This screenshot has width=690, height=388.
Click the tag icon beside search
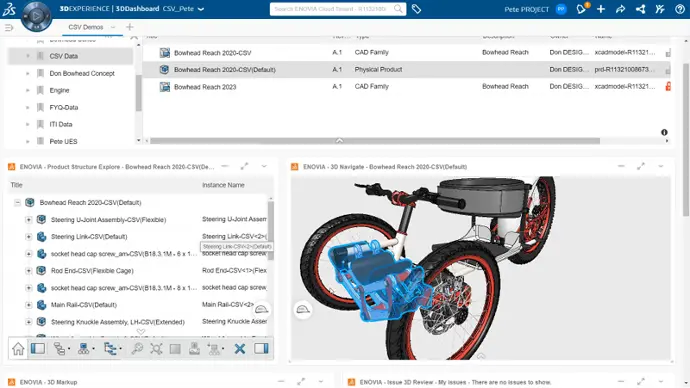click(x=416, y=9)
